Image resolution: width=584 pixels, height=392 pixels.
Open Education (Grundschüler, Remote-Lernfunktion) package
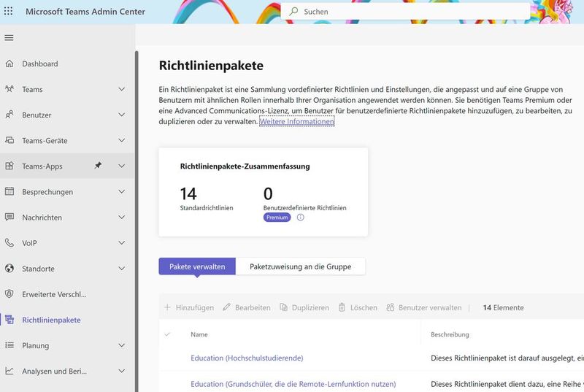293,384
